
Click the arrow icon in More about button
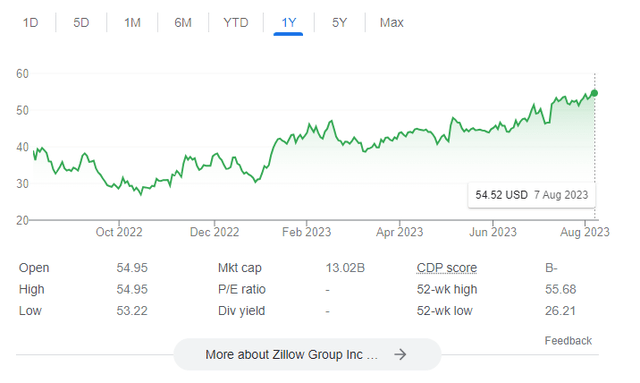click(400, 354)
